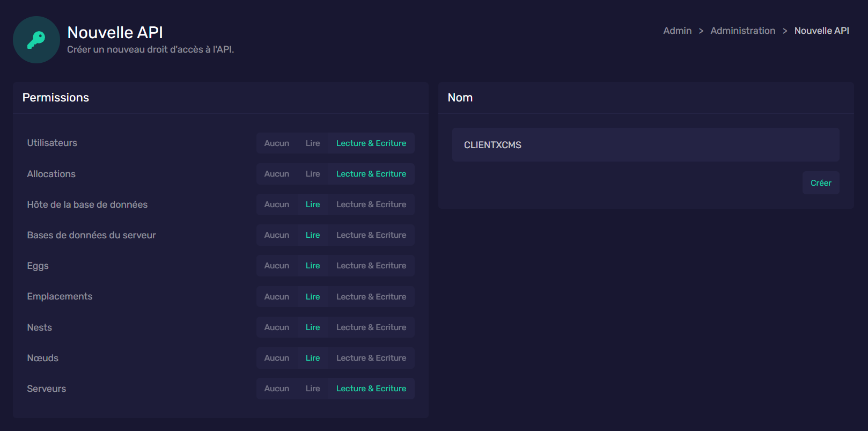The image size is (868, 431).
Task: Set Eggs permission to Lecture & Ecriture
Action: [371, 266]
